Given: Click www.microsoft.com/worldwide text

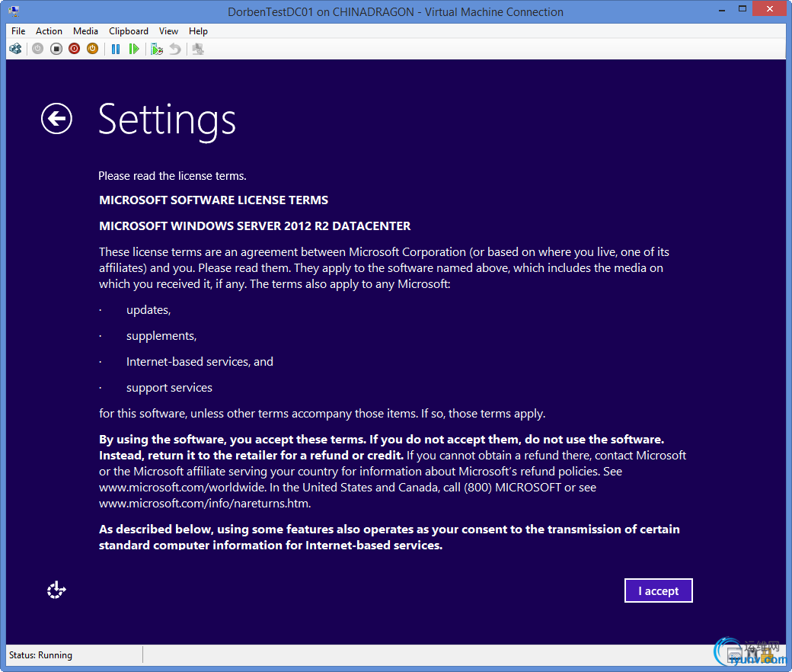Looking at the screenshot, I should point(182,488).
